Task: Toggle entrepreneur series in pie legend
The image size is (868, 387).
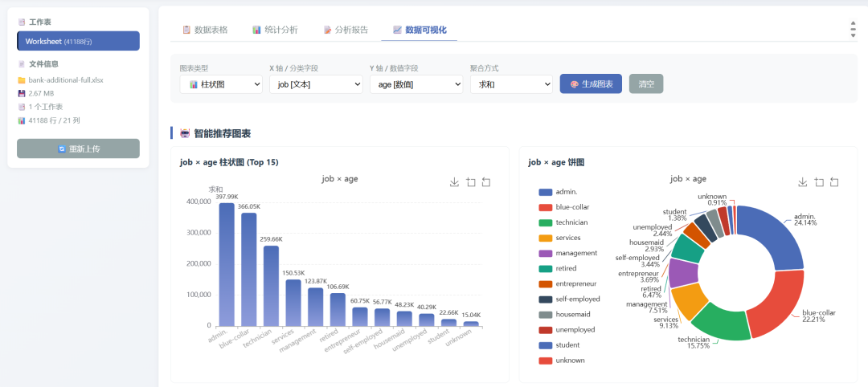Action: click(x=568, y=283)
